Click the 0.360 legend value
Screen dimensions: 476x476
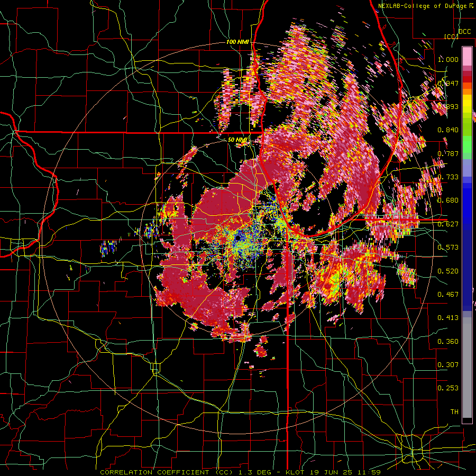448,342
